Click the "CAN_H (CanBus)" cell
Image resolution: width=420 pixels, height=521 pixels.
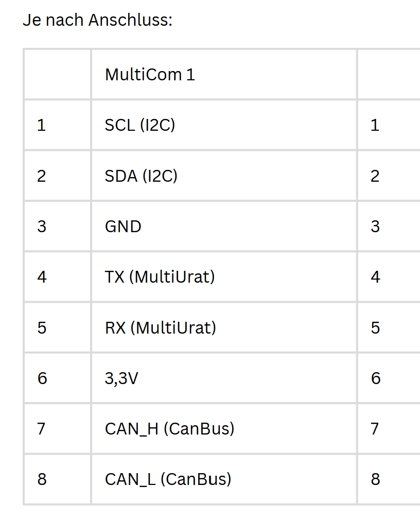coord(169,428)
